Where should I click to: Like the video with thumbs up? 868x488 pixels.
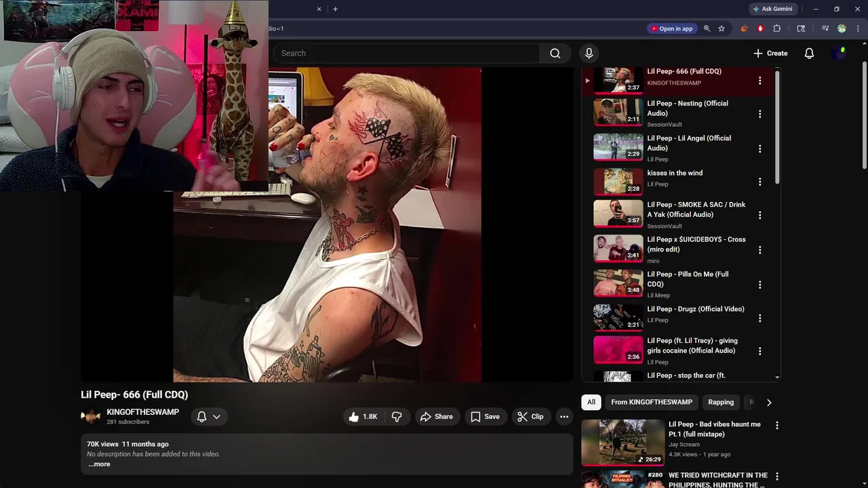pyautogui.click(x=363, y=417)
